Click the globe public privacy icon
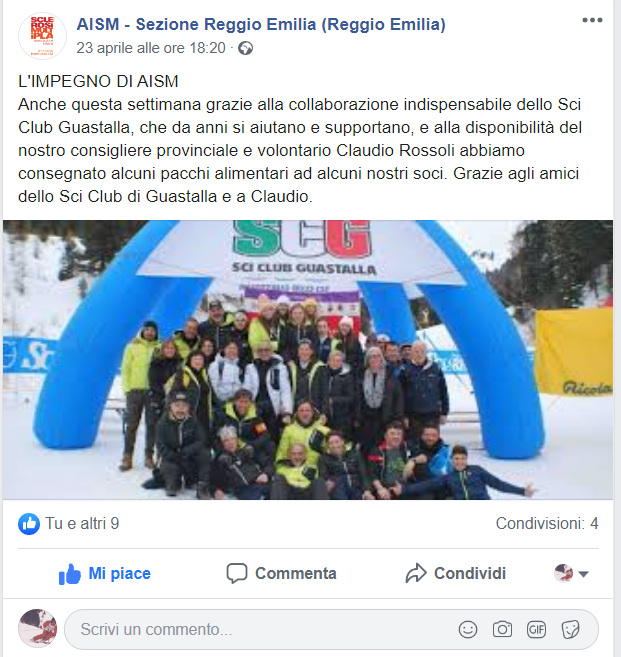This screenshot has height=657, width=621. tap(246, 48)
